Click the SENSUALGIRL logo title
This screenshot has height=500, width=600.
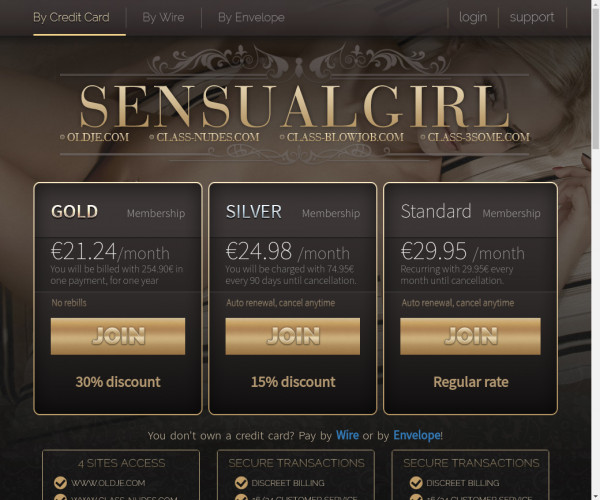(295, 106)
